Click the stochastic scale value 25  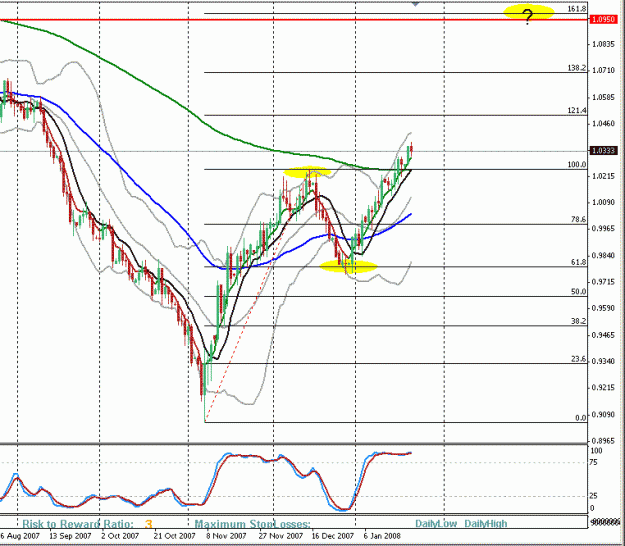tap(594, 496)
